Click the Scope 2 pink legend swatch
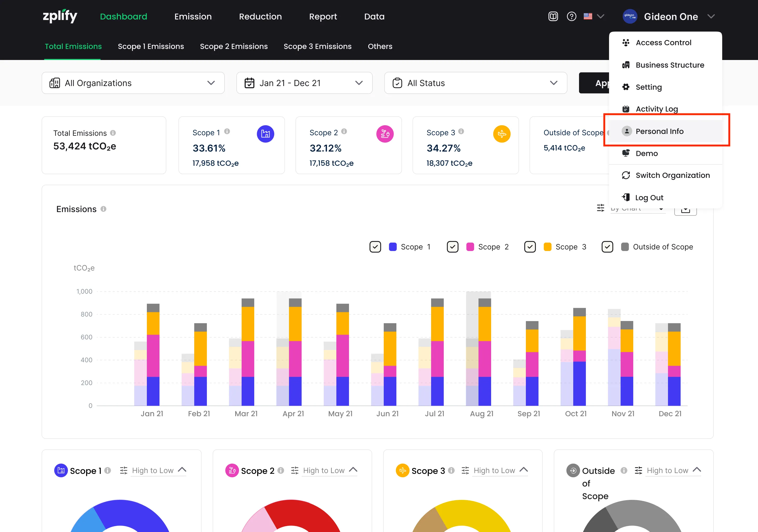758x532 pixels. (470, 247)
